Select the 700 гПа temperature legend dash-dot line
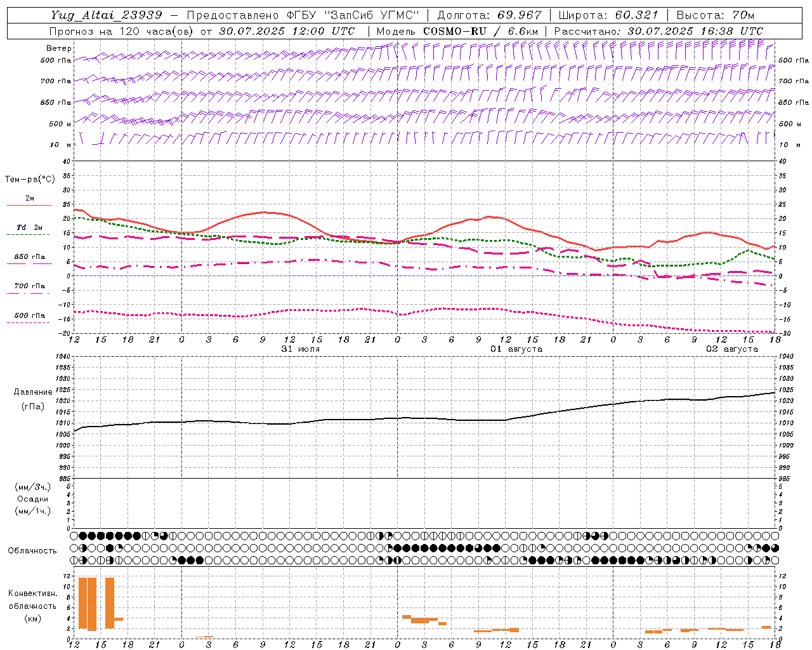The image size is (812, 650). click(x=29, y=293)
